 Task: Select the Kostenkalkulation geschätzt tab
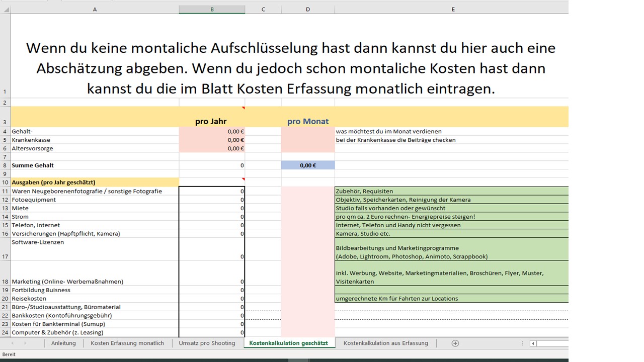[x=288, y=343]
